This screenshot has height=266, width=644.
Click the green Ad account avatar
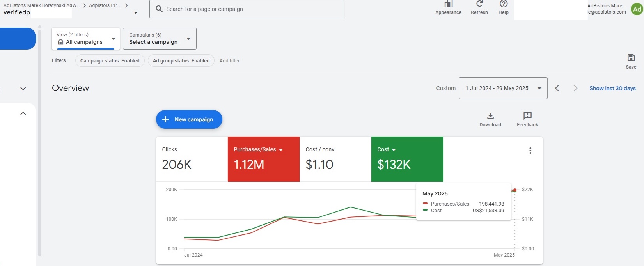[x=637, y=9]
